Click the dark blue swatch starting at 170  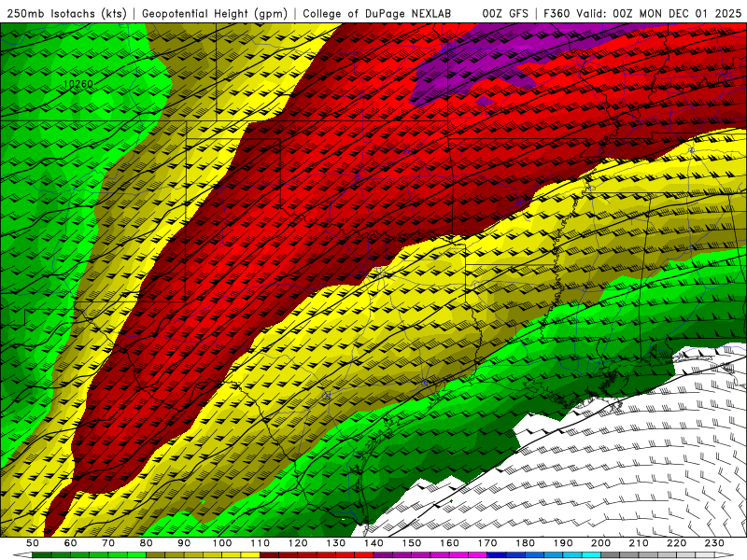tap(497, 555)
